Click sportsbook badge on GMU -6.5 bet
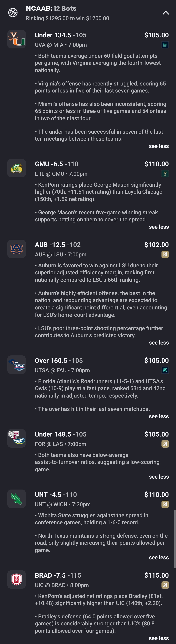This screenshot has width=176, height=644. [165, 174]
